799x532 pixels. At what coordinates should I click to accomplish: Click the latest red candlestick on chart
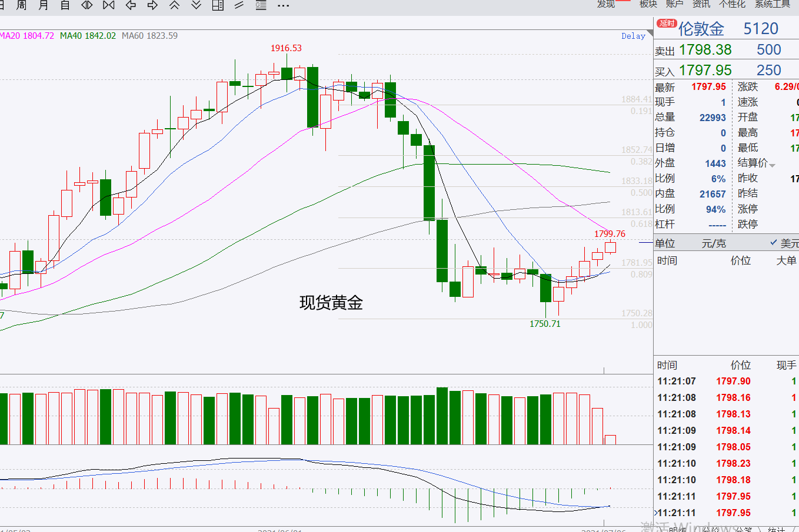(x=610, y=247)
